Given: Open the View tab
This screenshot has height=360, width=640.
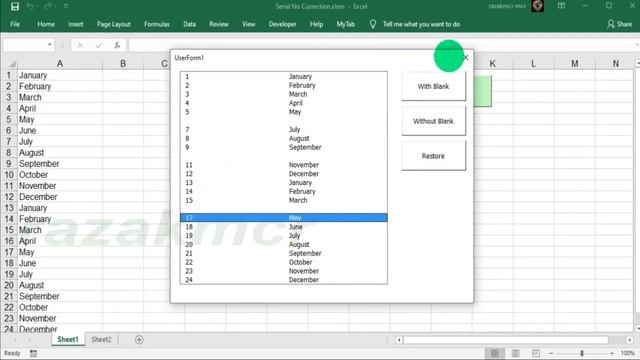Looking at the screenshot, I should click(249, 24).
